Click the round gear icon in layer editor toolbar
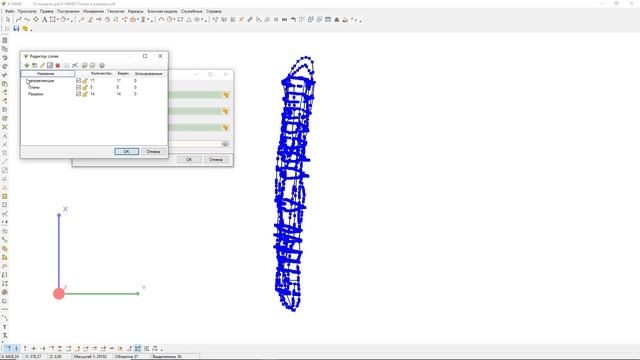 [x=102, y=65]
